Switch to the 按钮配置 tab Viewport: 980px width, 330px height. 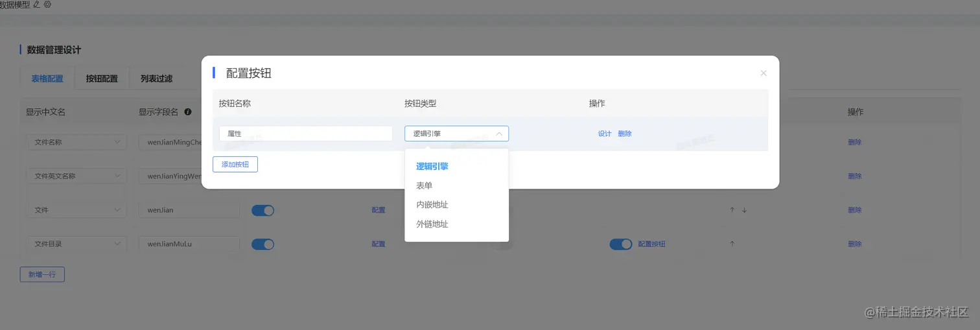[102, 78]
